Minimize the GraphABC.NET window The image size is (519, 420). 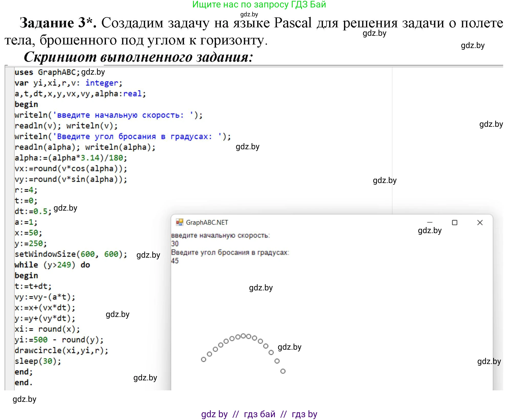click(x=430, y=223)
